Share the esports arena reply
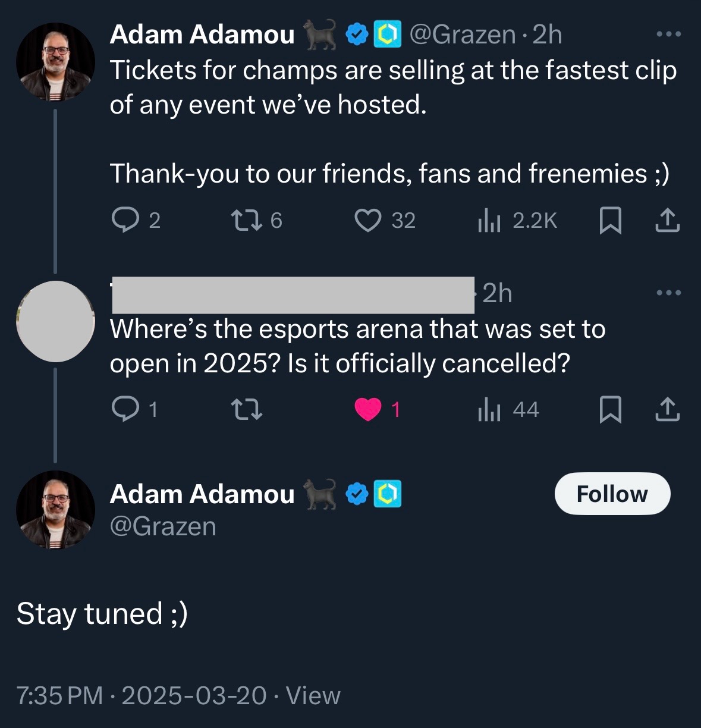Screen dimensions: 701x728 pyautogui.click(x=667, y=409)
